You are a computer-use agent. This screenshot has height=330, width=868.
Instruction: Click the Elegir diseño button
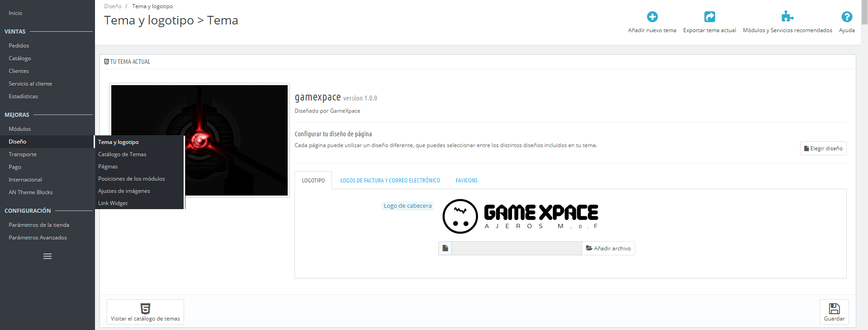coord(823,148)
